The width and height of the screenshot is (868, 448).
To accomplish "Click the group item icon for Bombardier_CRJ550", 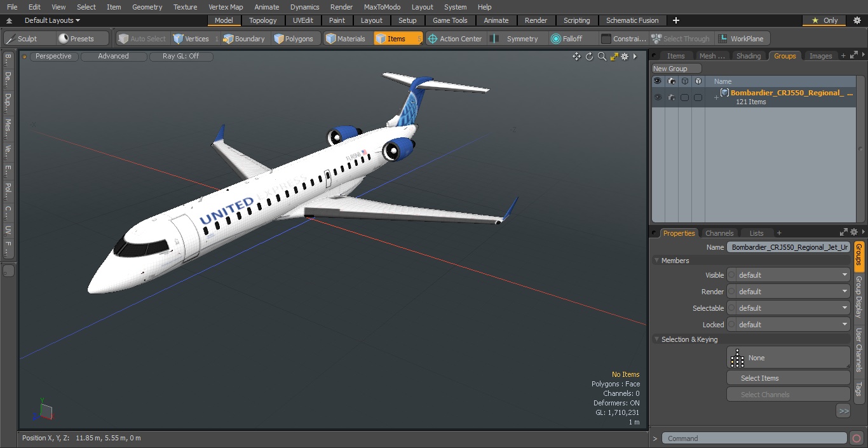I will 724,93.
